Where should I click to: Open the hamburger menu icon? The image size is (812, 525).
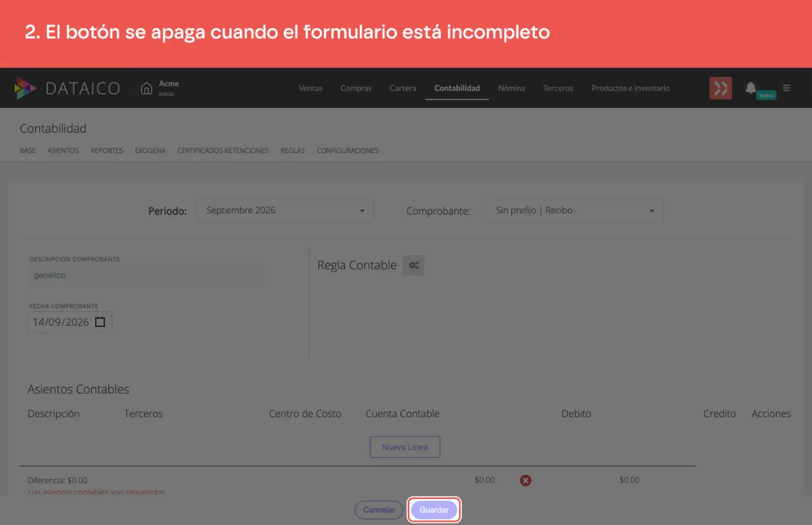tap(787, 88)
